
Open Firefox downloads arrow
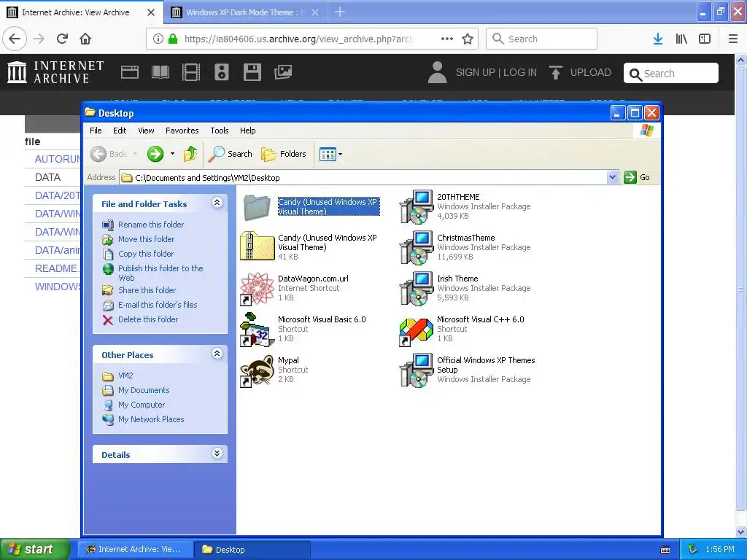tap(658, 39)
